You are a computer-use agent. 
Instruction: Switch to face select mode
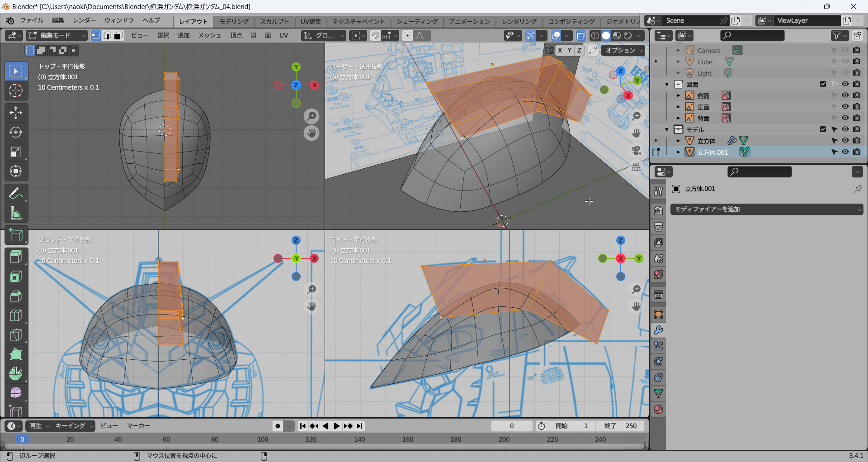tap(118, 36)
